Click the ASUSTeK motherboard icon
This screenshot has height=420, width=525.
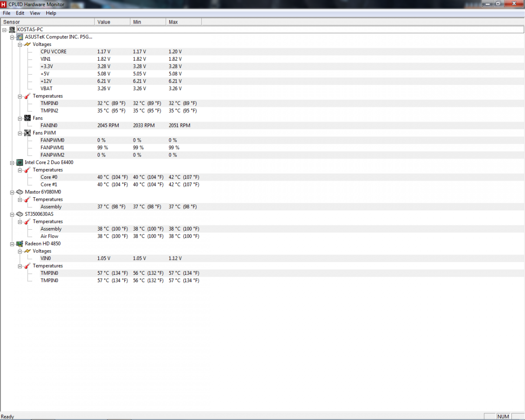pos(20,37)
